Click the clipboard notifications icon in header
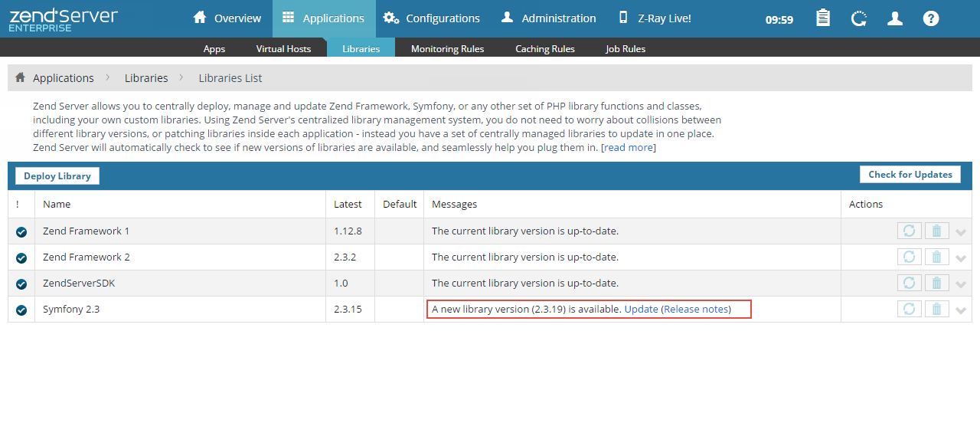Image resolution: width=980 pixels, height=436 pixels. 823,18
